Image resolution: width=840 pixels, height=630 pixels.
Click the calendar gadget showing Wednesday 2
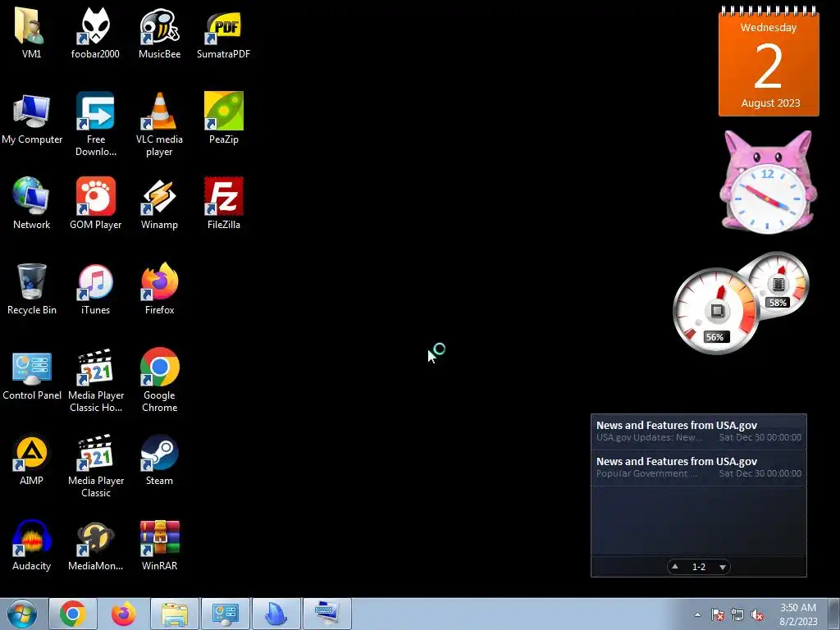coord(769,61)
